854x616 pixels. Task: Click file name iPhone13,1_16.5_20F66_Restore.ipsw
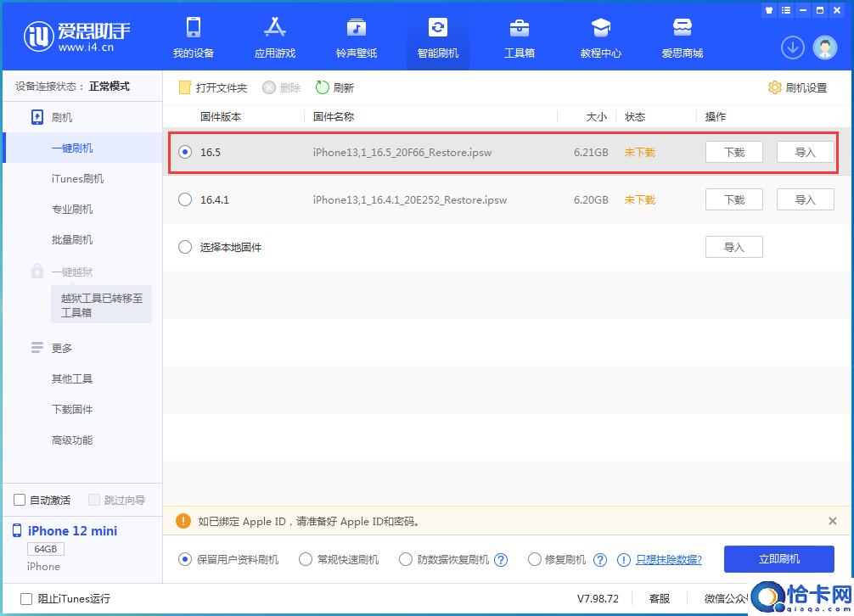(402, 153)
